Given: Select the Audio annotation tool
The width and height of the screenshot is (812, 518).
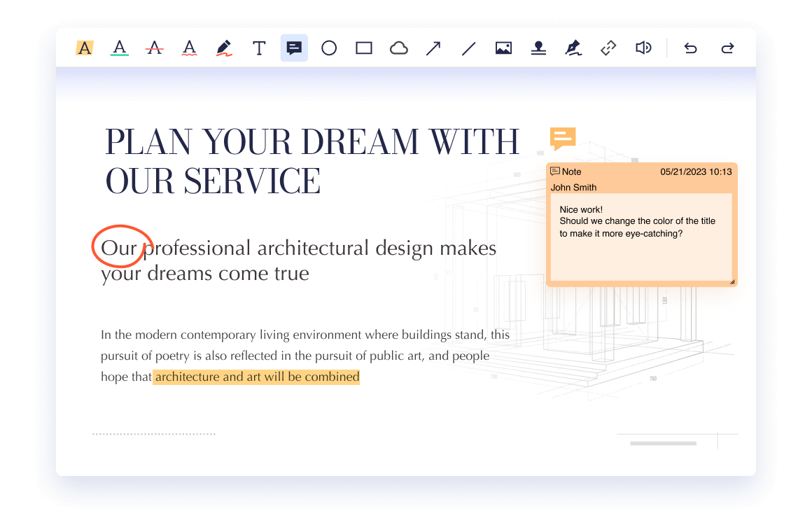Looking at the screenshot, I should [643, 48].
